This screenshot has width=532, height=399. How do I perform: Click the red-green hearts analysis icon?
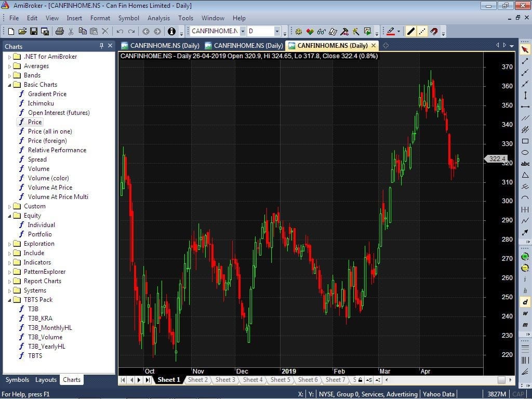click(310, 32)
